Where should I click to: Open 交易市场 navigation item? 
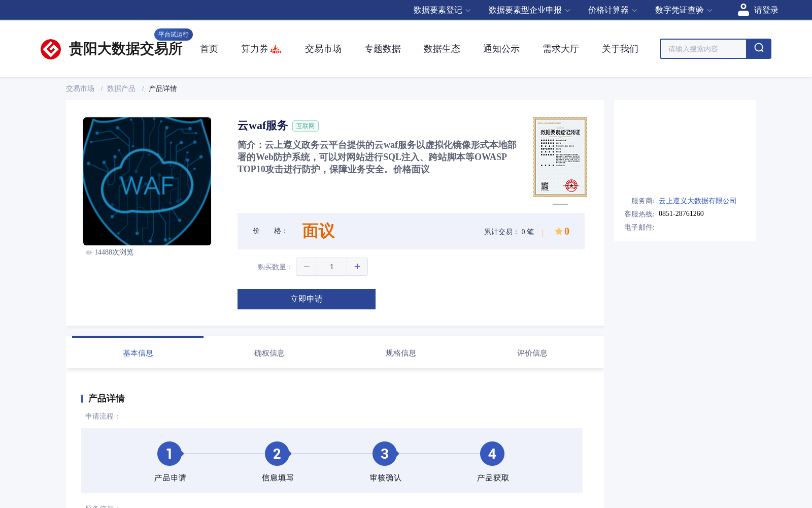323,49
